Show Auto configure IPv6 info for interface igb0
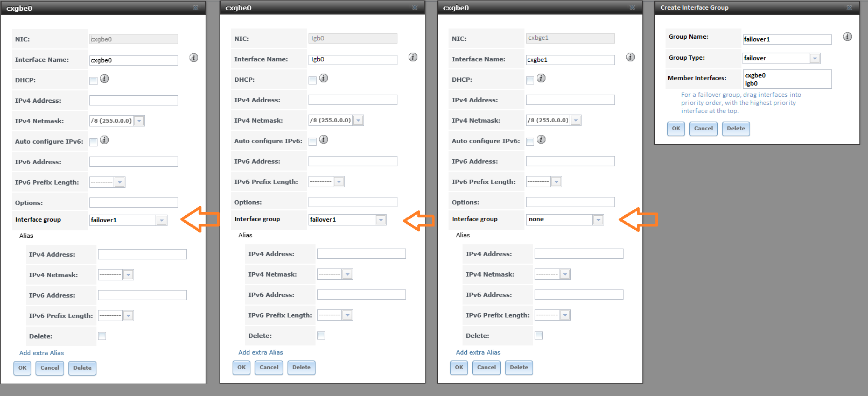The image size is (868, 396). (324, 139)
